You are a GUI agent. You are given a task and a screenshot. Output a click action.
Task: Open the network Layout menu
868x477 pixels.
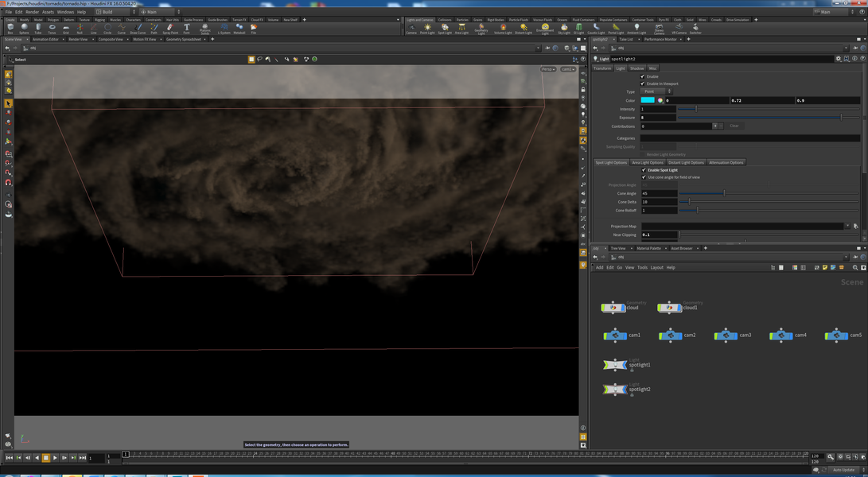[x=656, y=267]
